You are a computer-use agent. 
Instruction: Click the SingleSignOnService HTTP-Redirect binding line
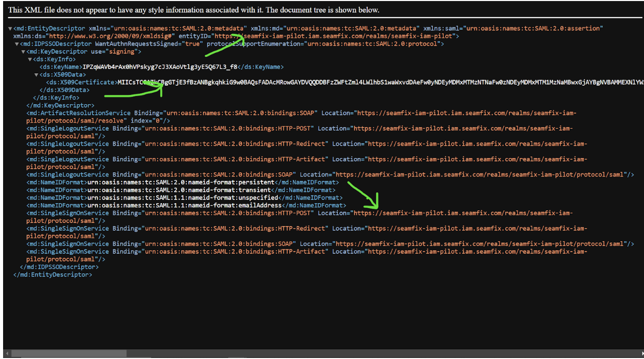click(307, 232)
